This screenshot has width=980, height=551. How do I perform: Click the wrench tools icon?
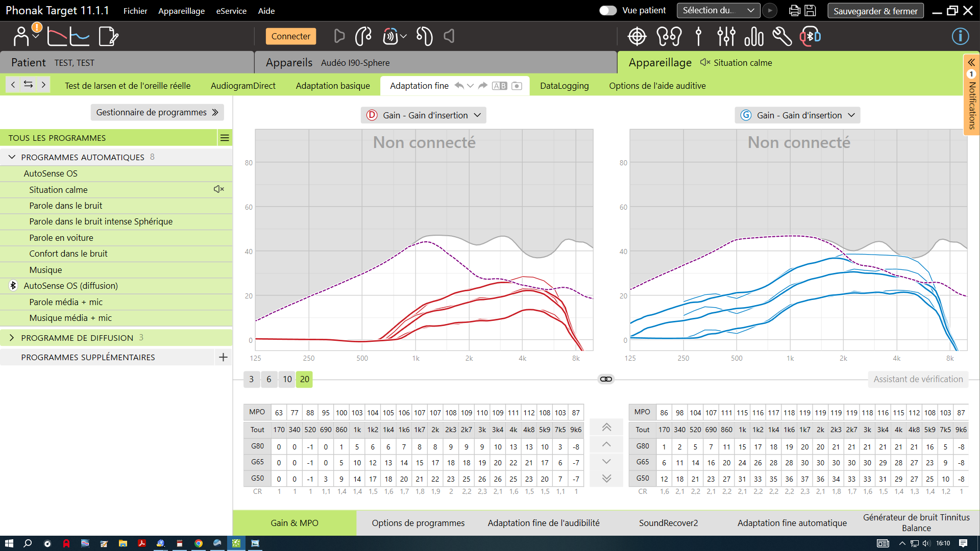(781, 36)
